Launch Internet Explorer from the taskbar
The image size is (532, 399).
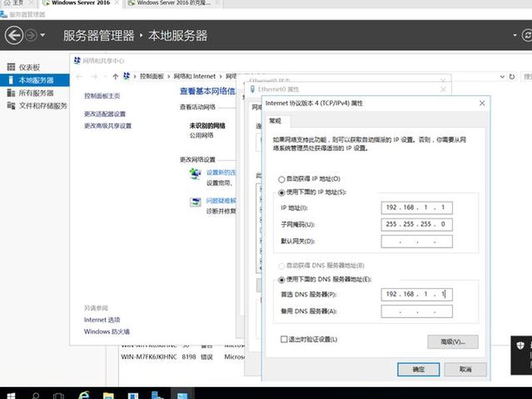84,394
